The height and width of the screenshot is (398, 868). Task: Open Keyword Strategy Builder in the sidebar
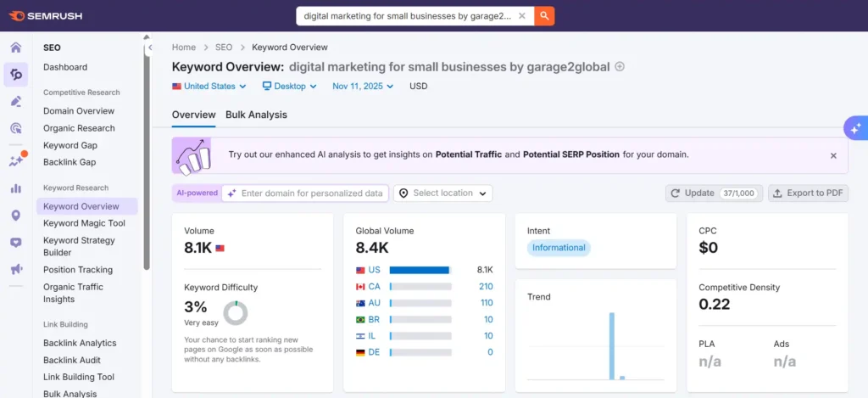(x=79, y=246)
